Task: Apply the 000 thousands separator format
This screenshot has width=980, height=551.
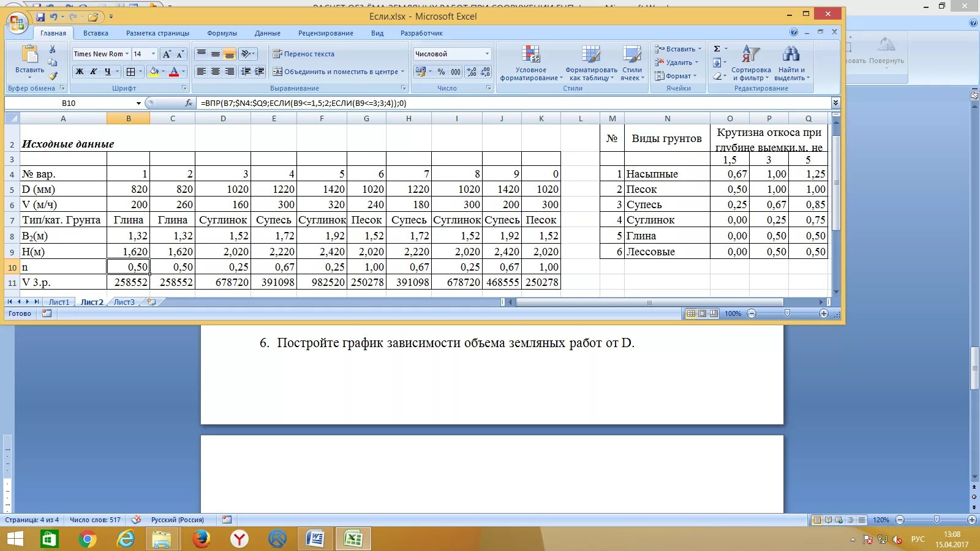Action: (456, 72)
